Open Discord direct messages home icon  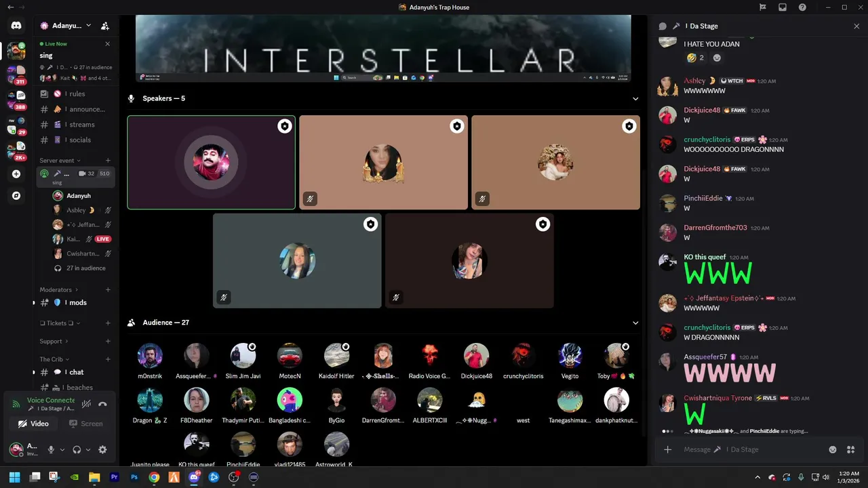coord(16,26)
